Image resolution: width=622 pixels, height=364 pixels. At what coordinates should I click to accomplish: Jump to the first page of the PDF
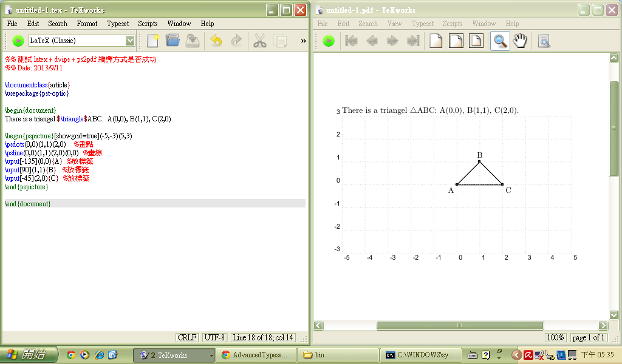point(350,41)
